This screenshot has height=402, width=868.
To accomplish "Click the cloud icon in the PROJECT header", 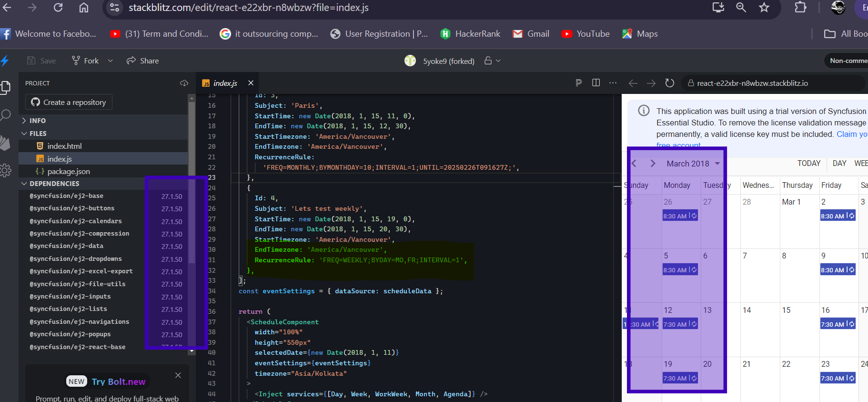I will point(184,83).
